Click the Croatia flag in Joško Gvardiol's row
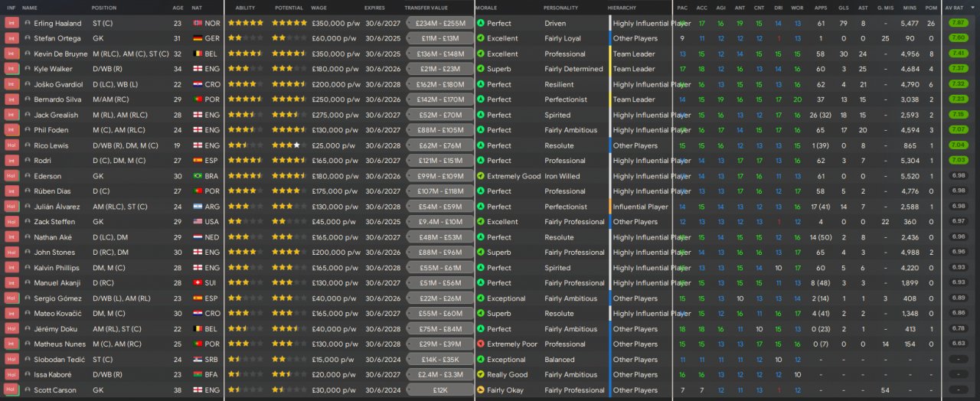This screenshot has width=980, height=401. tap(198, 84)
